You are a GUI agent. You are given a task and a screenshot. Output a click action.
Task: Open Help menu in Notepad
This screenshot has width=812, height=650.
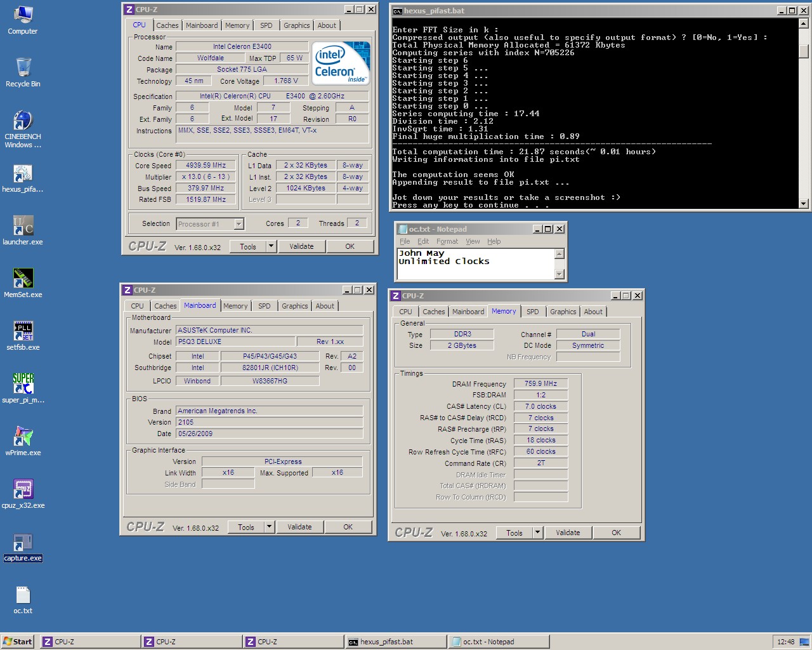coord(494,241)
